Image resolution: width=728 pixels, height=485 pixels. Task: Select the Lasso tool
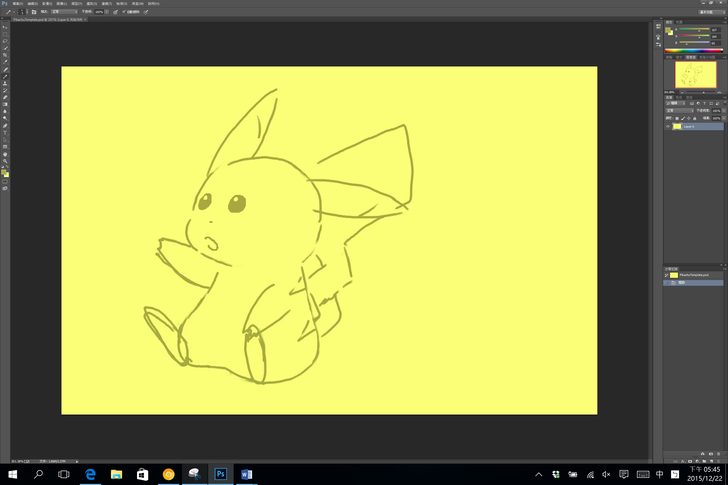5,41
